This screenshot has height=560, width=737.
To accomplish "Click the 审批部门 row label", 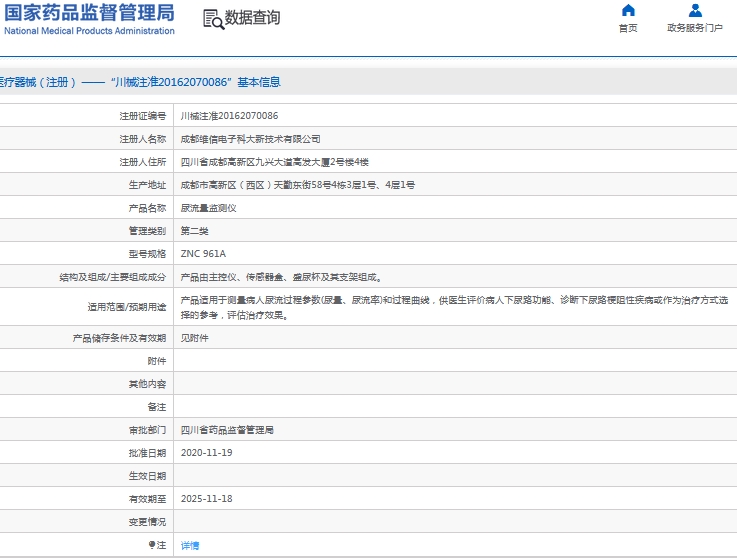I will [148, 430].
